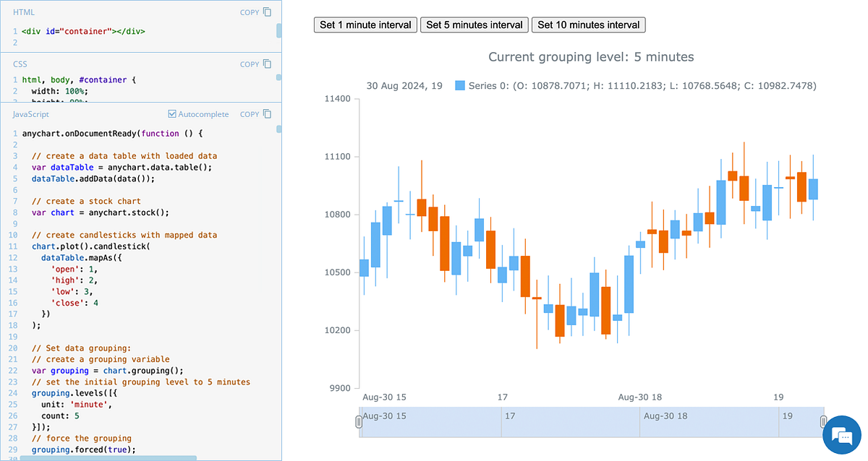Click the right scroller handle icon

pyautogui.click(x=823, y=421)
